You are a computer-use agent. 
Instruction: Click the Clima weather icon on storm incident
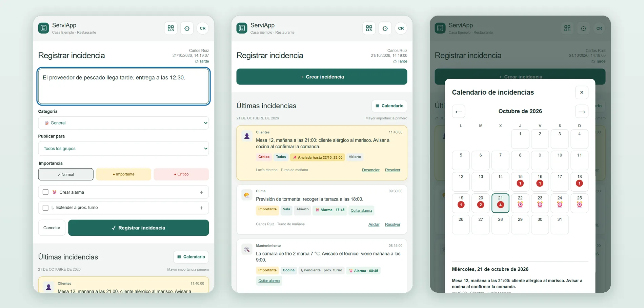[247, 195]
